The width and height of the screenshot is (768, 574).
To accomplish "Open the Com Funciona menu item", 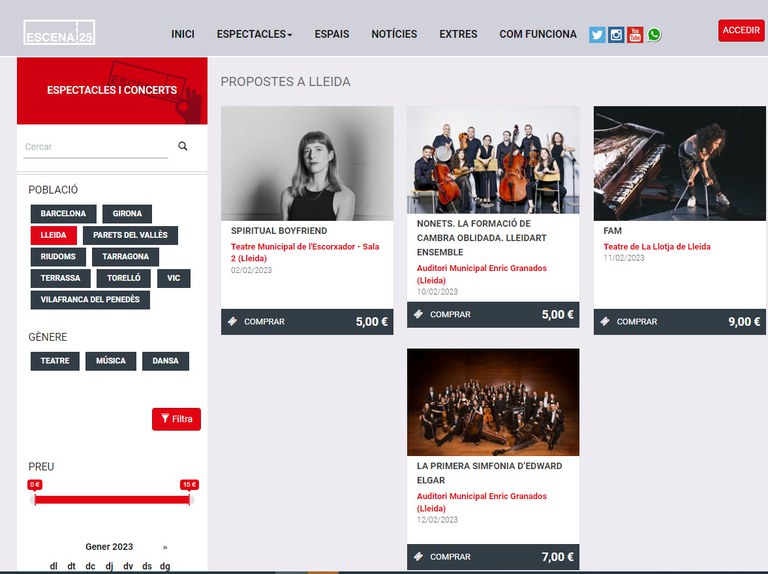I will click(x=538, y=34).
